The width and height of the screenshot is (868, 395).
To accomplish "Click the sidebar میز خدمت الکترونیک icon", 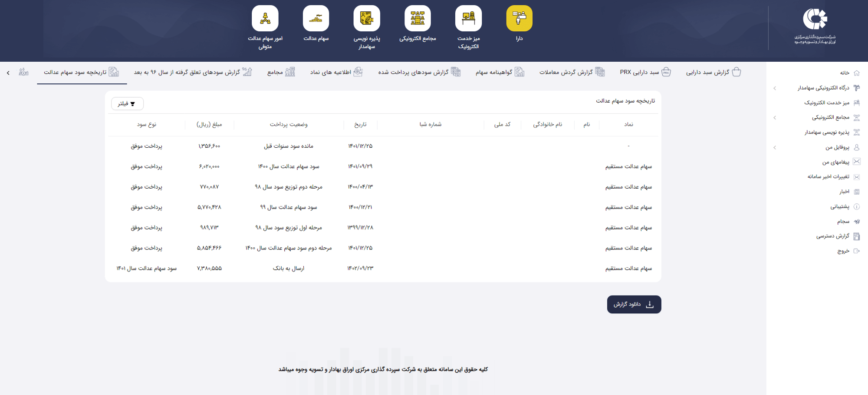I will [857, 103].
